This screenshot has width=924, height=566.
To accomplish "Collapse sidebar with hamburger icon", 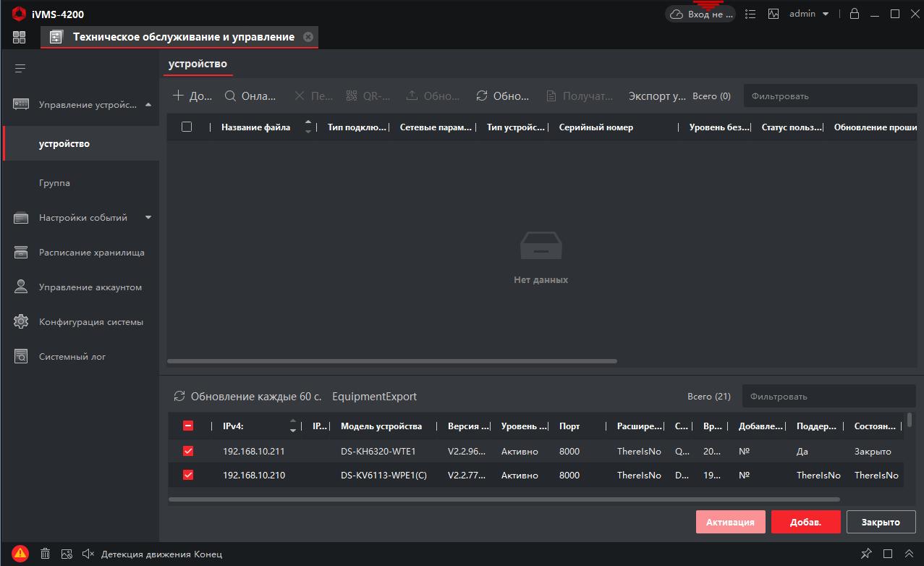I will 20,69.
